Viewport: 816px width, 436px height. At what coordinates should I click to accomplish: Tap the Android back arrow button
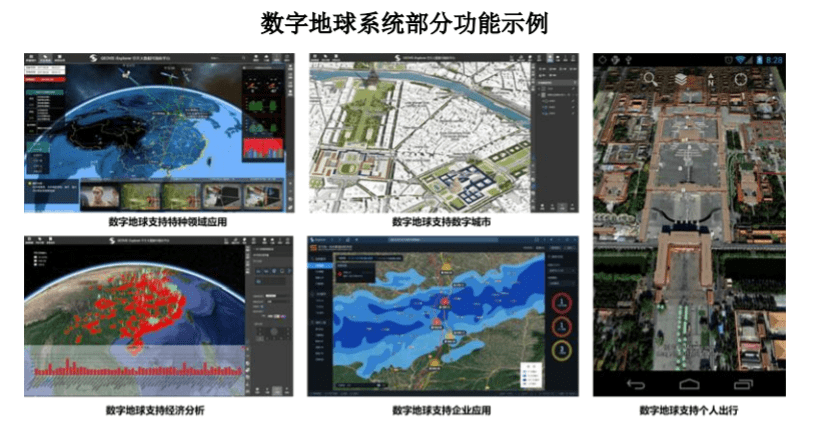(x=635, y=384)
